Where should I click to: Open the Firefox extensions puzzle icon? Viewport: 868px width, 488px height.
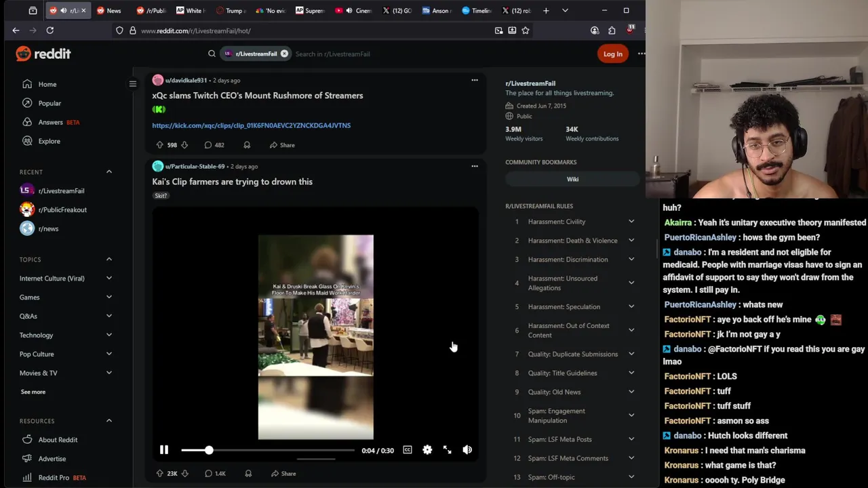[x=612, y=30]
